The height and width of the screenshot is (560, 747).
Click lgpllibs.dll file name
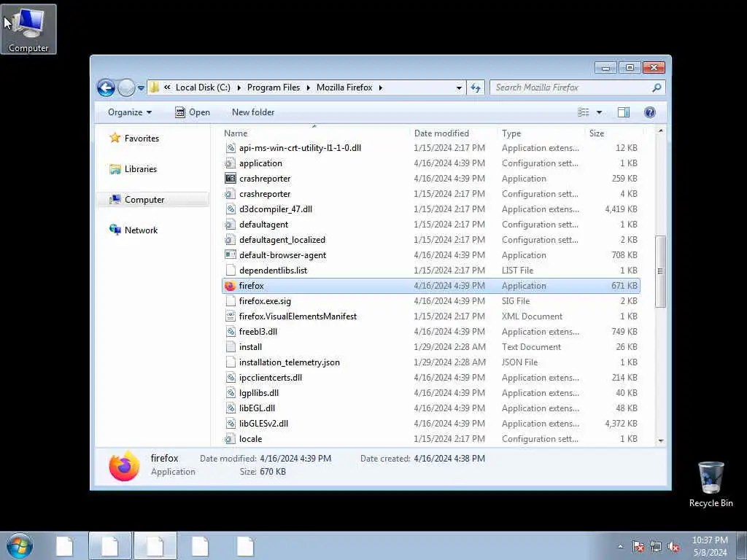pos(259,393)
